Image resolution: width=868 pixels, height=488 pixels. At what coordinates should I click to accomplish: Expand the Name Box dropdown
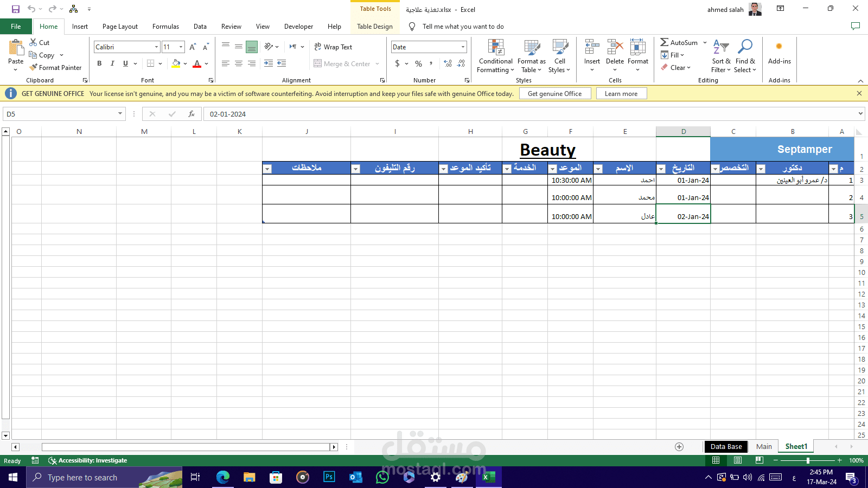point(120,114)
